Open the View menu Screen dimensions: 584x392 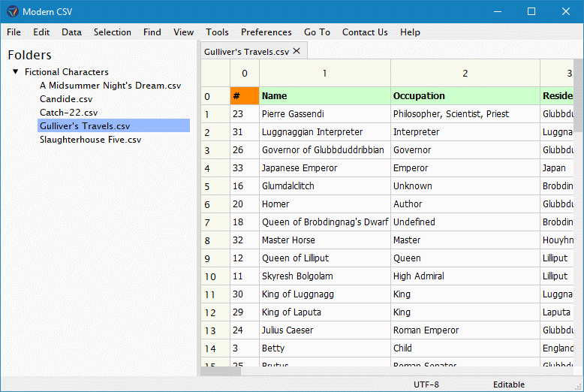click(184, 32)
